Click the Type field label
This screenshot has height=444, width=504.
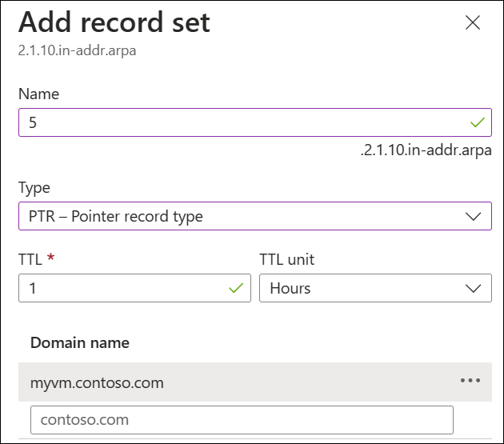point(34,188)
